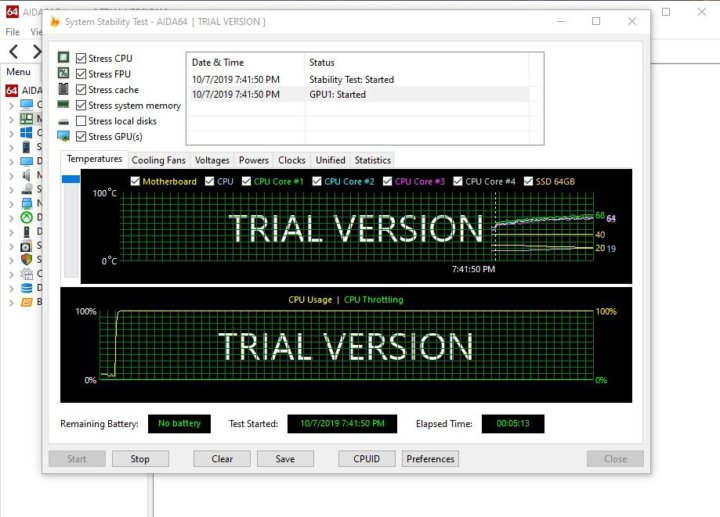Click the flame icon in the title bar
Image resolution: width=720 pixels, height=517 pixels.
click(x=56, y=21)
